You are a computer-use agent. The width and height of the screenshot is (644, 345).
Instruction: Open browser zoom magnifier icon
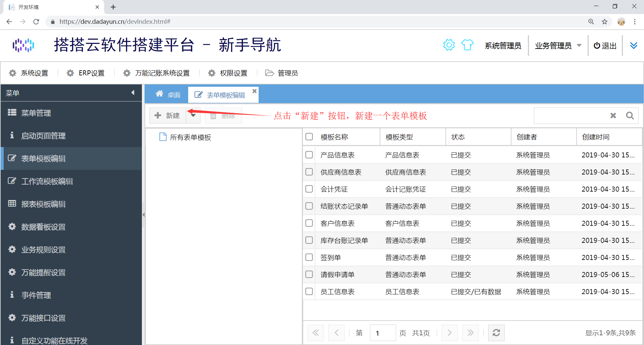(591, 22)
